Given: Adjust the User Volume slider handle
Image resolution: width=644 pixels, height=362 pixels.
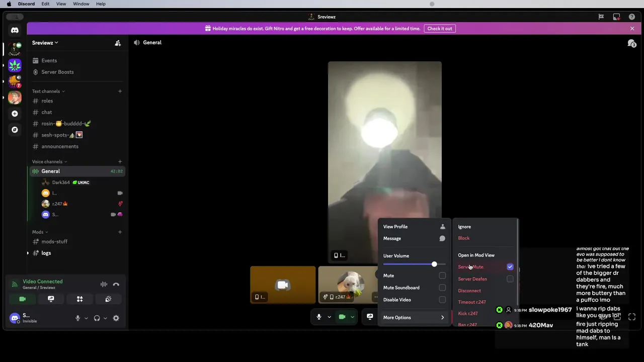Looking at the screenshot, I should pyautogui.click(x=434, y=264).
